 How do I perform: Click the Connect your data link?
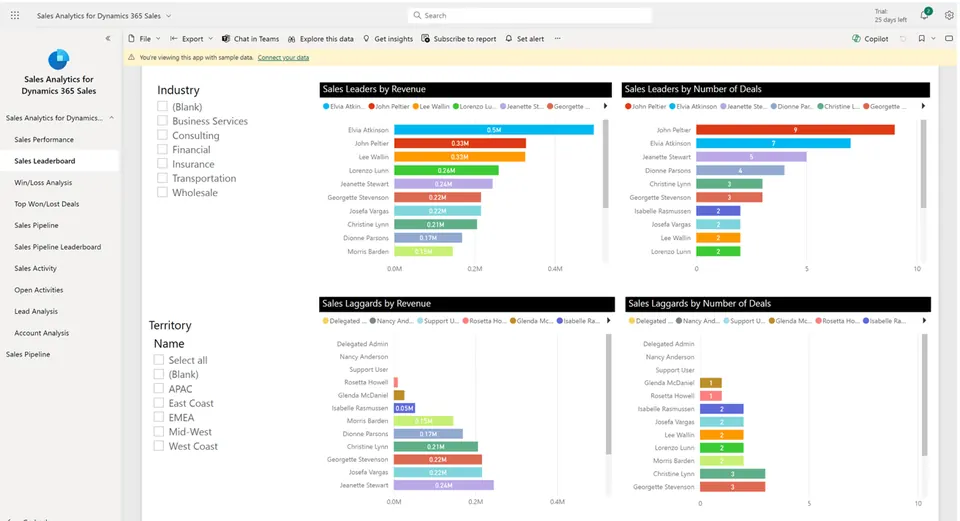coord(283,58)
